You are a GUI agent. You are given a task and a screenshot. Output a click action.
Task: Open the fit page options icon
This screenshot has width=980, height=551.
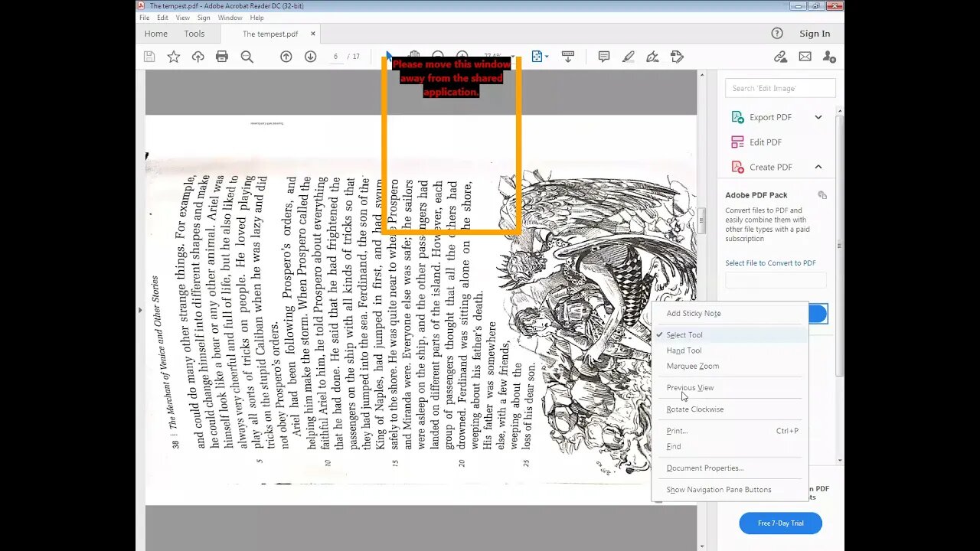pos(537,57)
